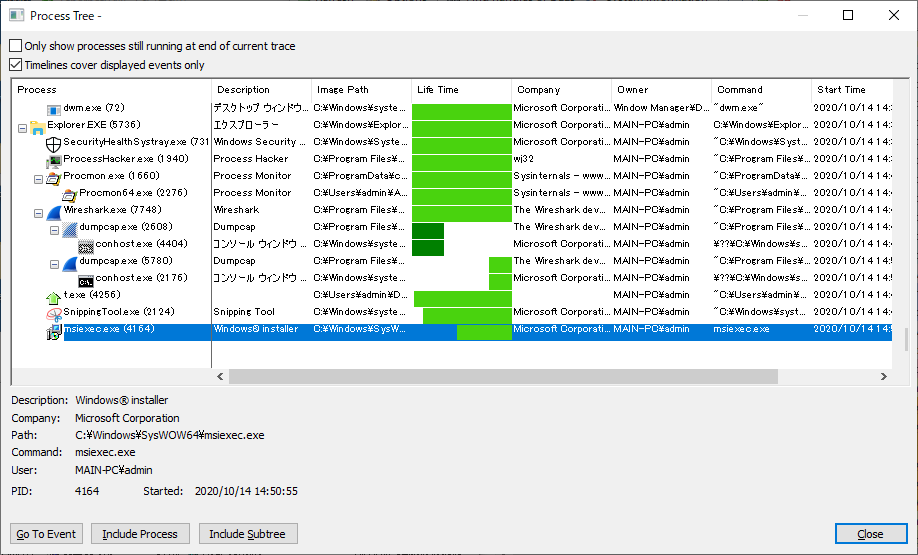Click the Description column header
918x555 pixels.
pos(261,90)
